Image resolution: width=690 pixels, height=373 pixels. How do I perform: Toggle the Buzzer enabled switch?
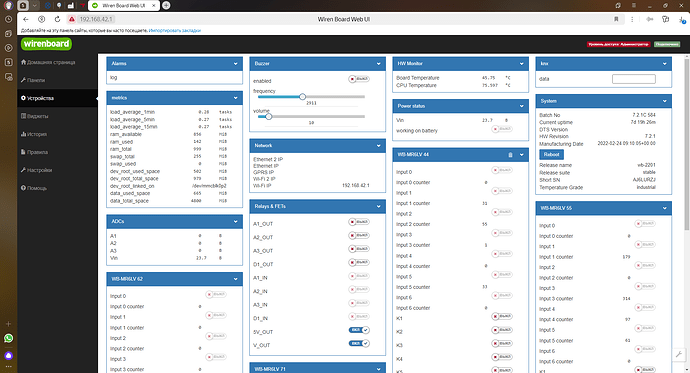click(359, 79)
